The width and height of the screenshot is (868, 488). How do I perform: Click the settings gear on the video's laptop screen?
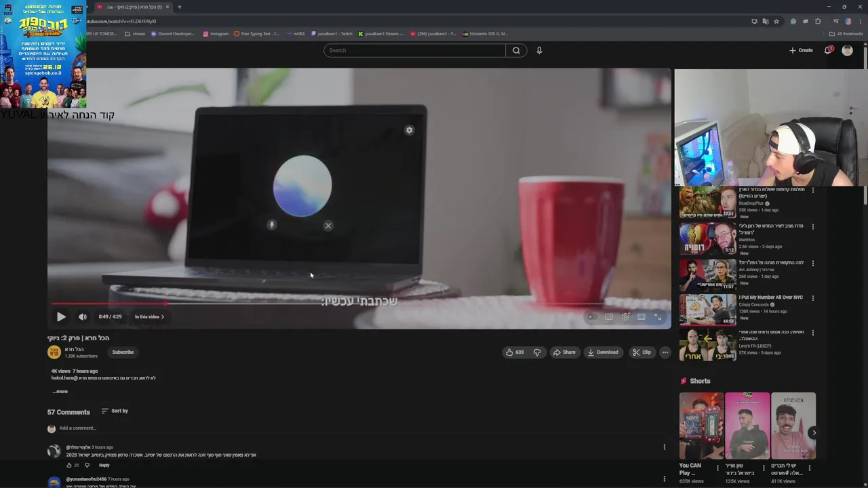(x=409, y=130)
